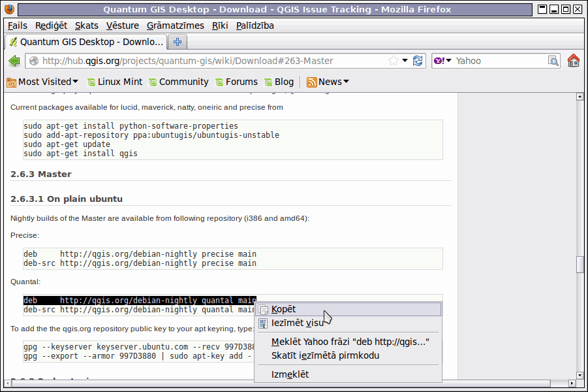Open the Vēsture menu
The height and width of the screenshot is (392, 588).
tap(123, 25)
